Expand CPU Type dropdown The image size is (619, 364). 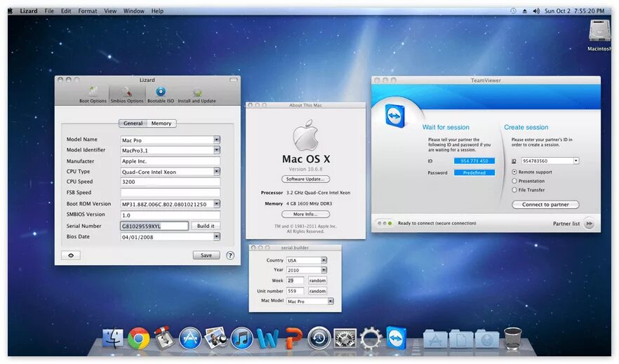(x=217, y=171)
